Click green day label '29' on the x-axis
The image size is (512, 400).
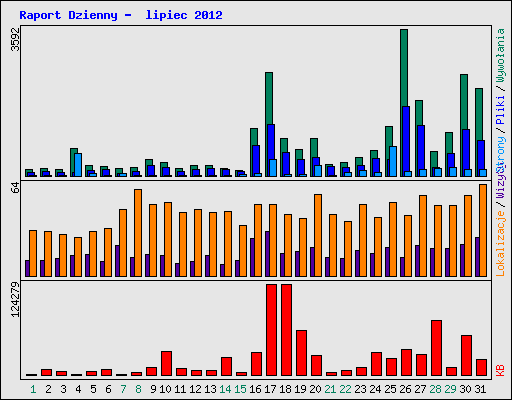coord(450,389)
